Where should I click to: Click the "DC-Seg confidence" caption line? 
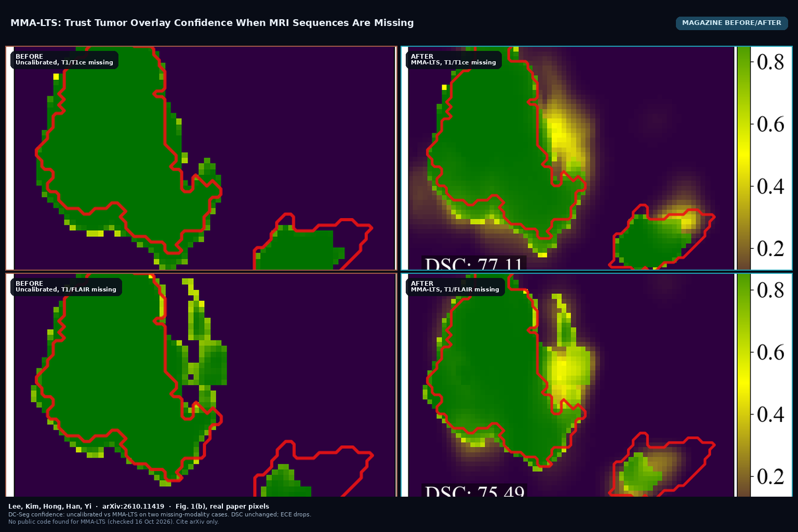click(x=159, y=514)
